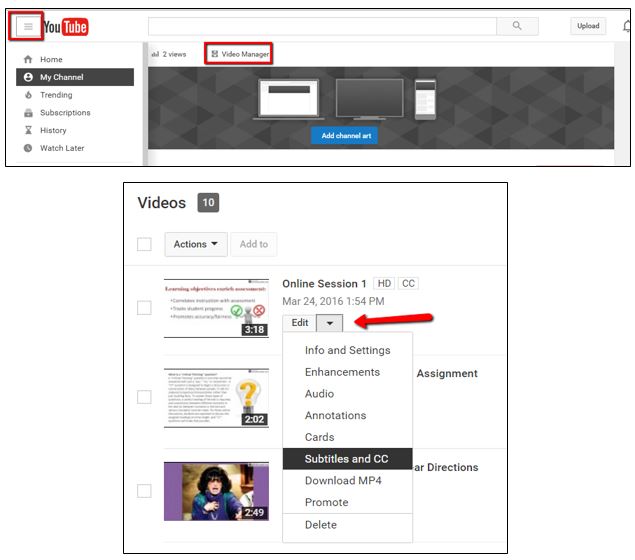Check the Online Session 1 video checkbox
This screenshot has width=635, height=560.
pos(144,308)
